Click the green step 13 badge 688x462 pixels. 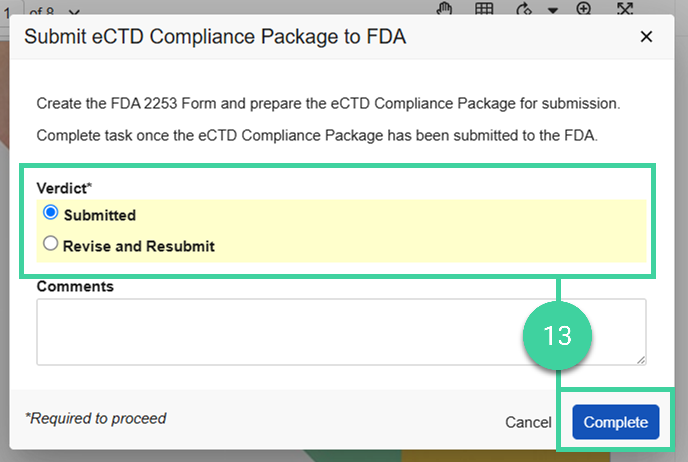(x=557, y=335)
